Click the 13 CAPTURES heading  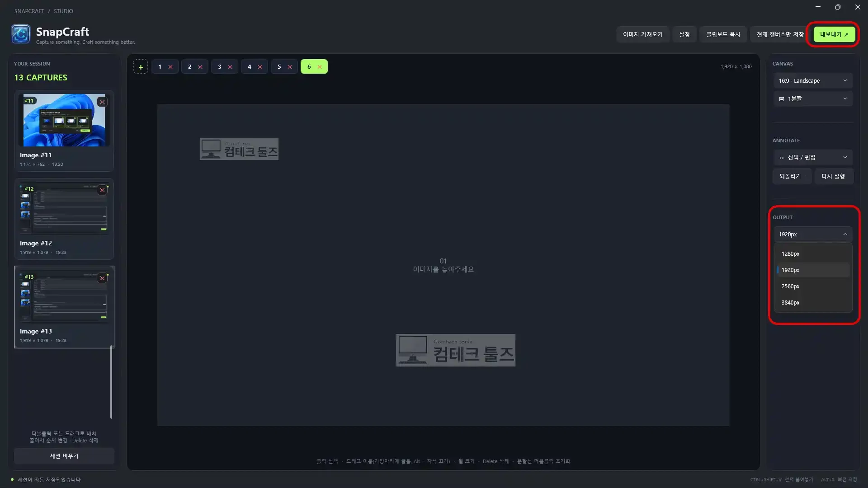[41, 78]
